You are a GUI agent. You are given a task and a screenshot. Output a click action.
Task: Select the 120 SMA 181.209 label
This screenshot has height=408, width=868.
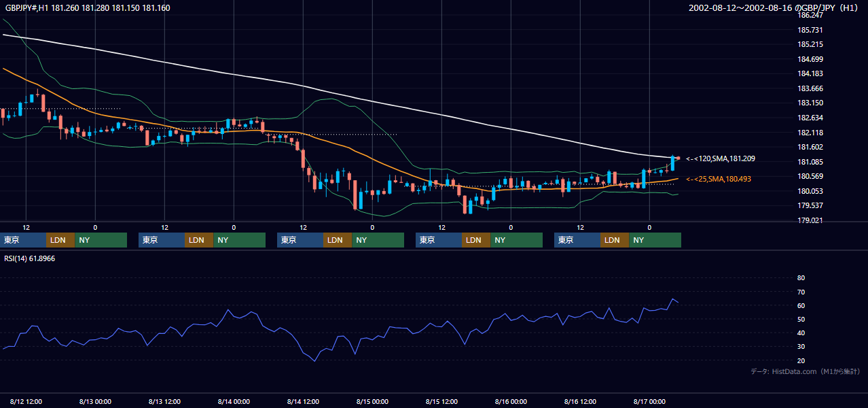tap(721, 158)
